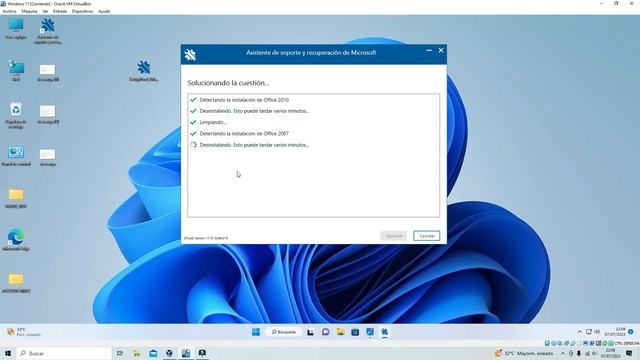Open the host taskbar notification center icon
The height and width of the screenshot is (360, 640).
click(x=629, y=353)
